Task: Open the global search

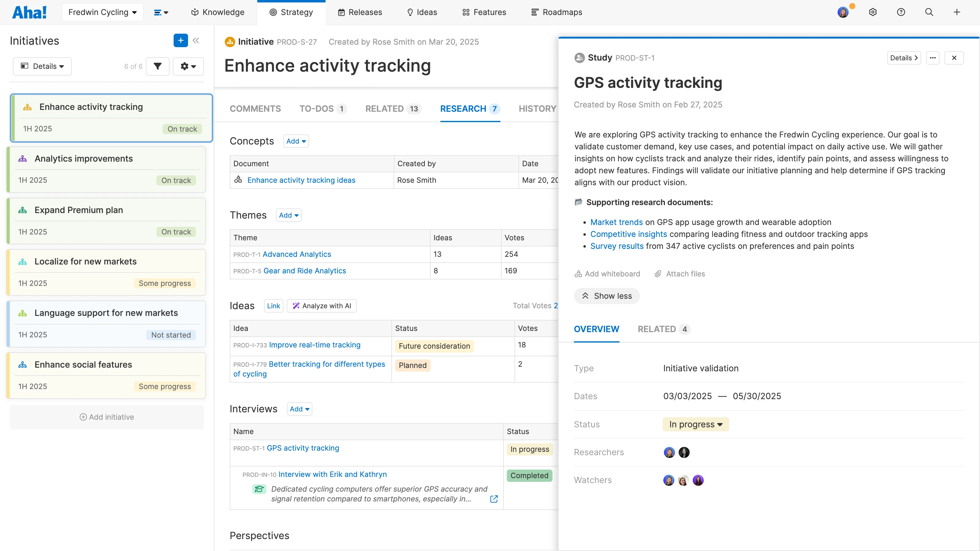Action: tap(929, 12)
